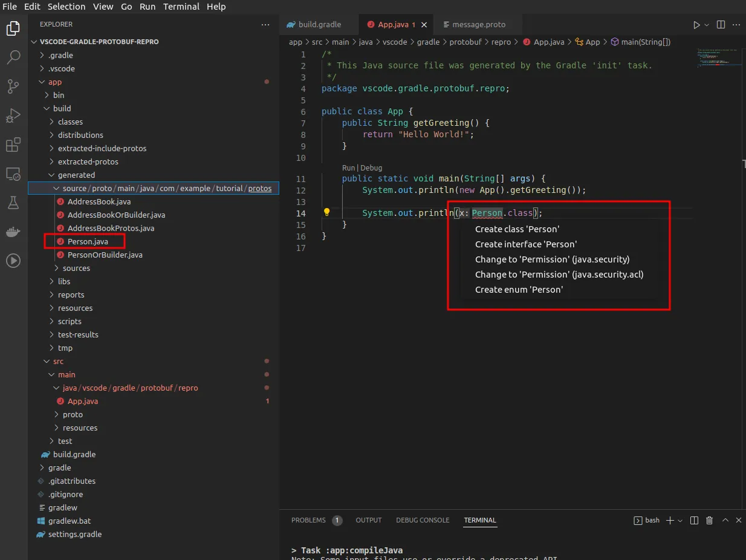
Task: Open Explorer more actions ellipsis
Action: (265, 25)
